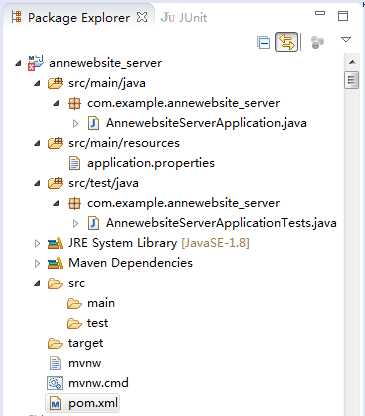Select AnnewebsiteServerApplicationTests.java file
The height and width of the screenshot is (416, 365).
212,223
